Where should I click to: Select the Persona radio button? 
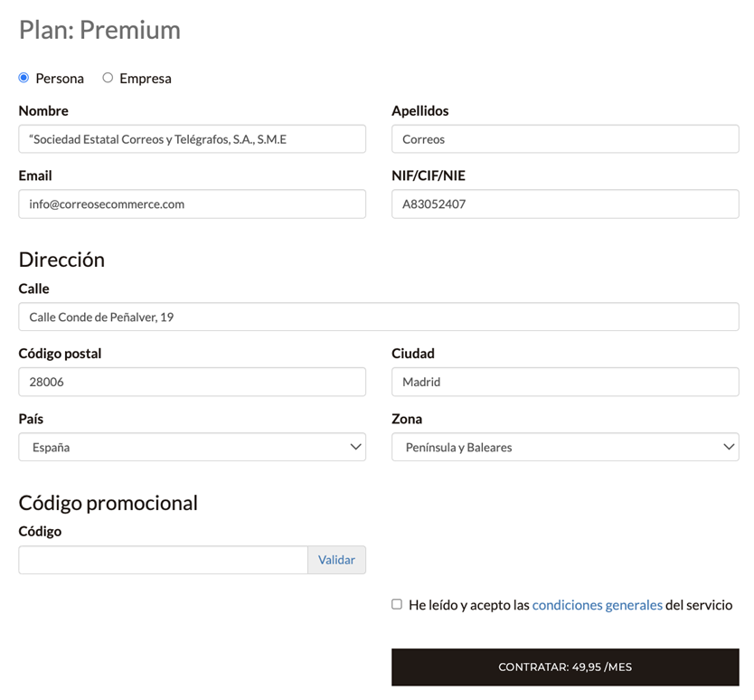(24, 78)
